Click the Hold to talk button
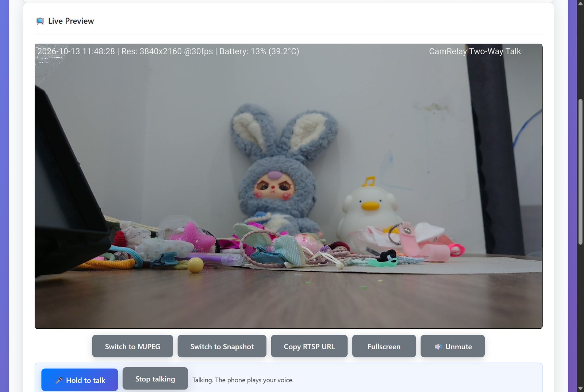 pyautogui.click(x=80, y=380)
